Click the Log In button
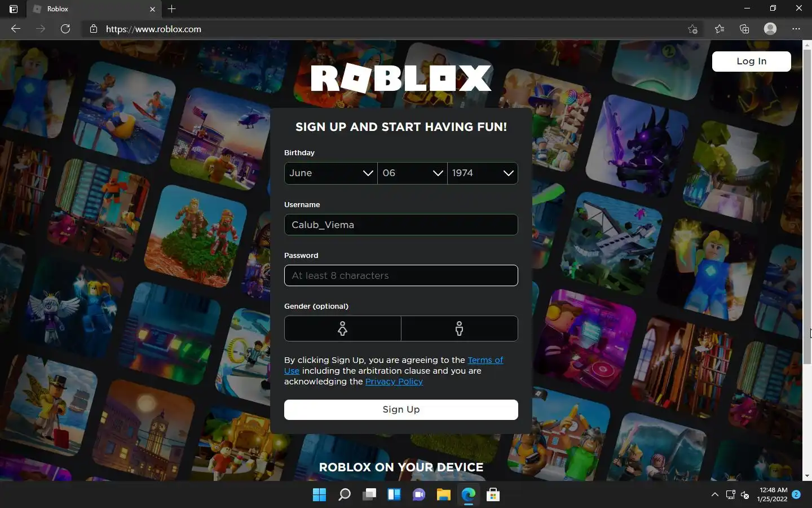Image resolution: width=812 pixels, height=508 pixels. (752, 62)
